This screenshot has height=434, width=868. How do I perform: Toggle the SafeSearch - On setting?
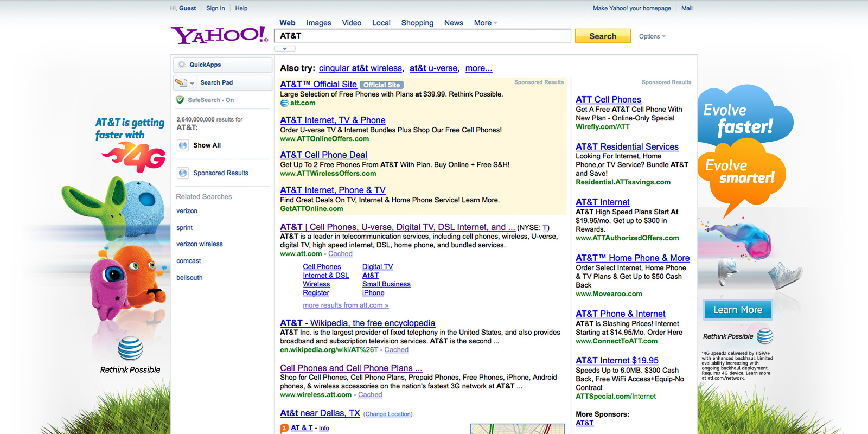[210, 100]
